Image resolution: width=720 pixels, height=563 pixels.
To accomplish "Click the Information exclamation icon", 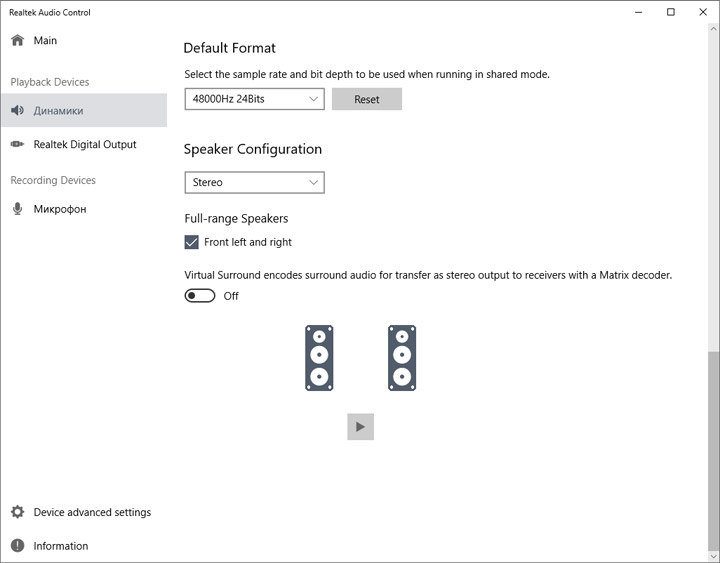I will (x=17, y=546).
